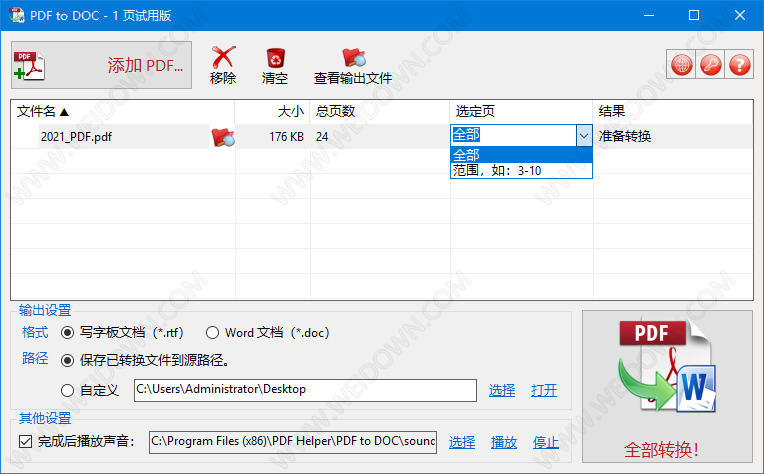Click the play link for the sound file
Screen dimensions: 764x474
[504, 441]
